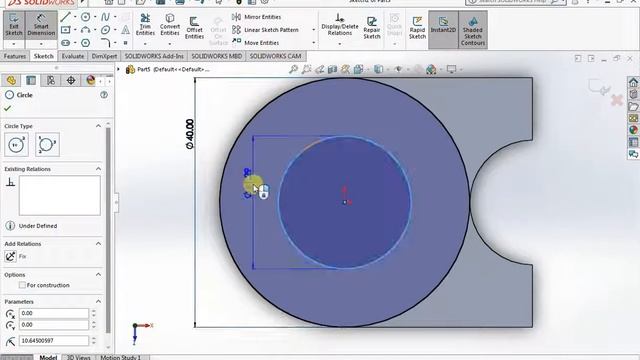Click radius parameter field 10.64500597

coord(54,340)
